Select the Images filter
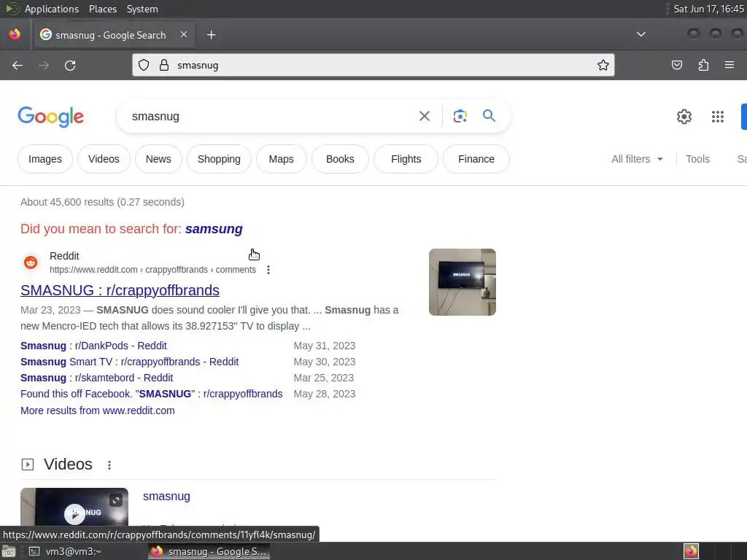Screen dimensions: 747x560 click(45, 159)
